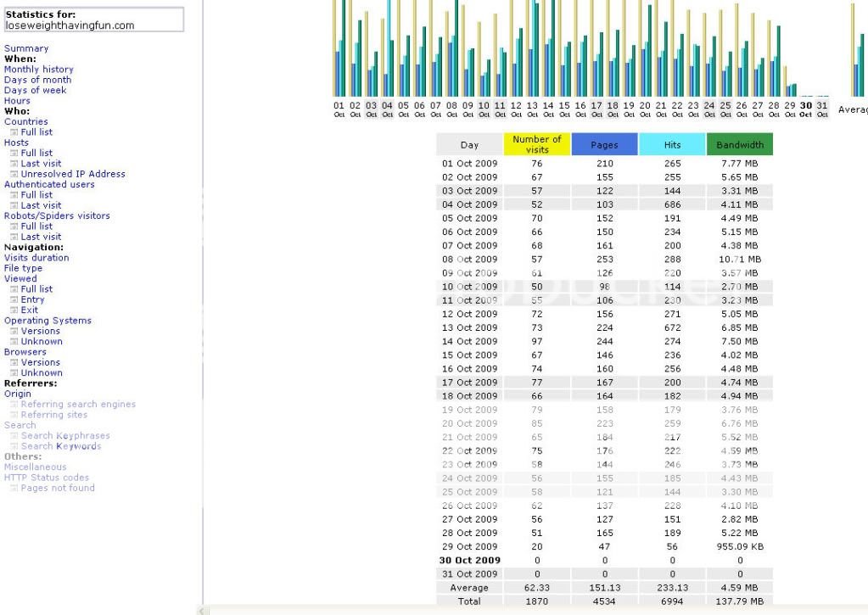
Task: Open HTTP Status codes link
Action: tap(47, 478)
